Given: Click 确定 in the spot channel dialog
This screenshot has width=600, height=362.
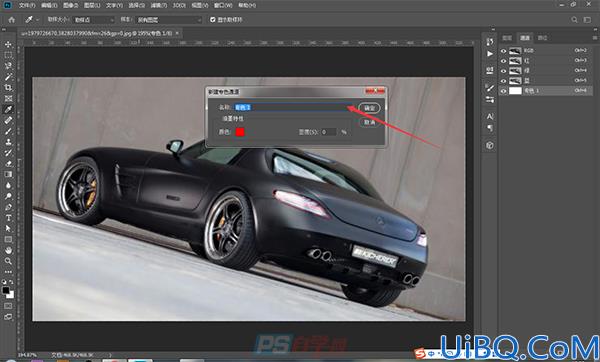Looking at the screenshot, I should click(369, 108).
